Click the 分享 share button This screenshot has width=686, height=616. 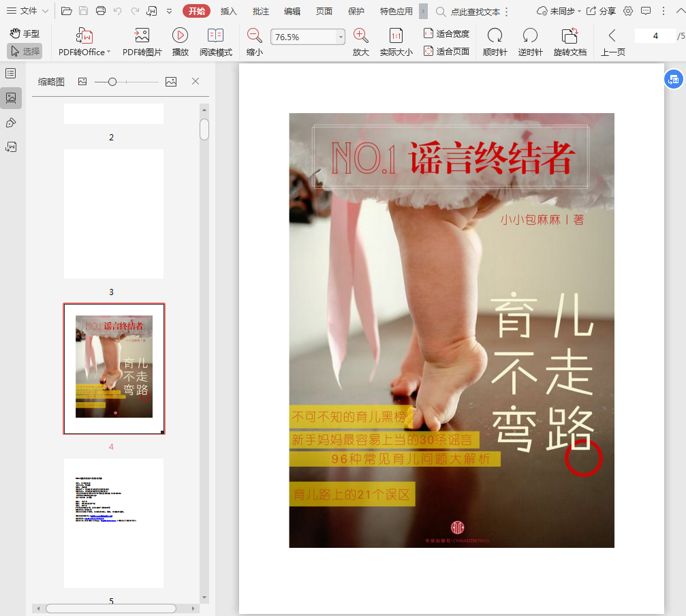[x=601, y=12]
